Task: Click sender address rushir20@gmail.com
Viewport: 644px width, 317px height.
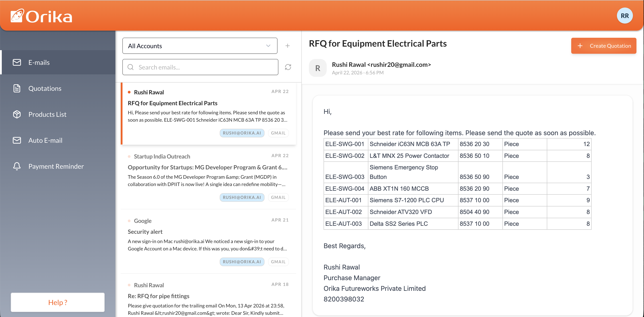Action: 399,65
